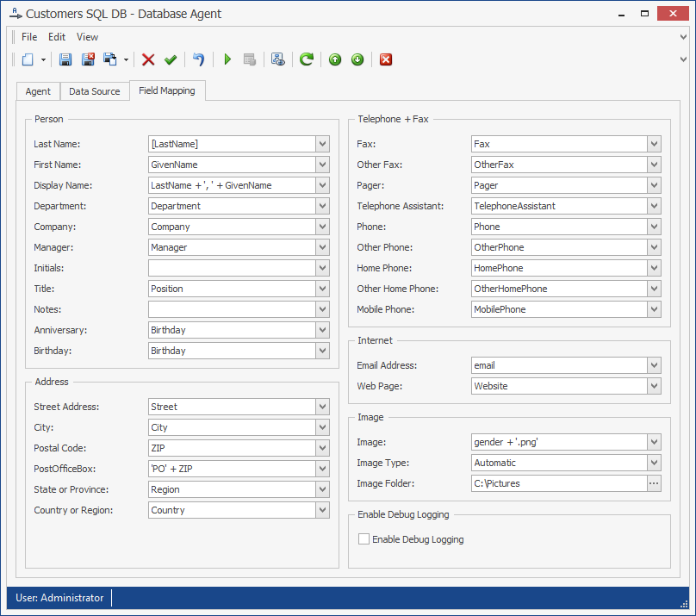Click the Save and Close icon

88,59
